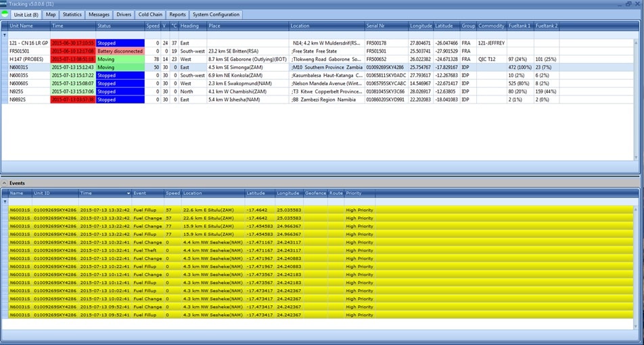
Task: Sort the unit list by the Status header
Action: [x=120, y=26]
